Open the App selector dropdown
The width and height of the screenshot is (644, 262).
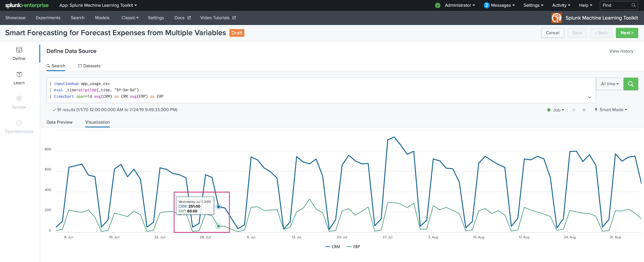(x=98, y=5)
